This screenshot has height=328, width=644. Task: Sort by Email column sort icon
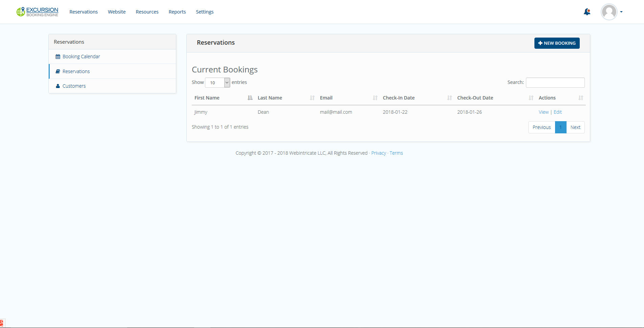(375, 98)
